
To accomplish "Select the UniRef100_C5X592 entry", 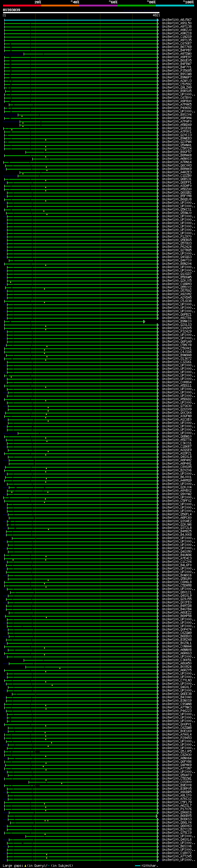I will pos(177,84).
